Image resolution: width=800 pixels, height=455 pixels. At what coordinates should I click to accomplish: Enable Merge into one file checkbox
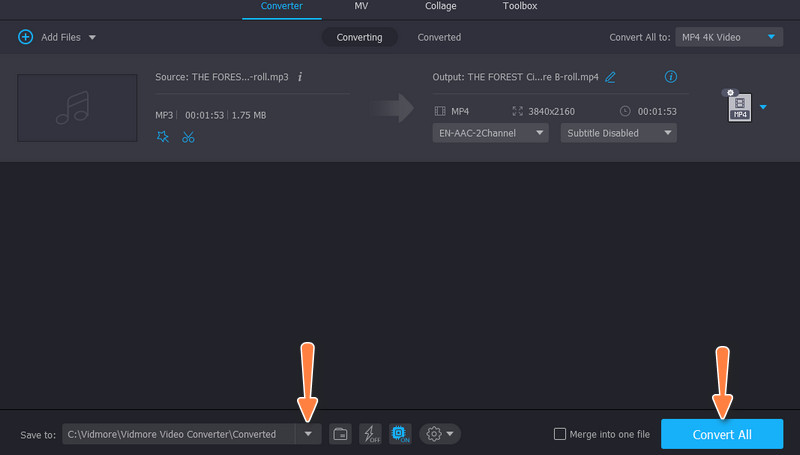pos(561,434)
